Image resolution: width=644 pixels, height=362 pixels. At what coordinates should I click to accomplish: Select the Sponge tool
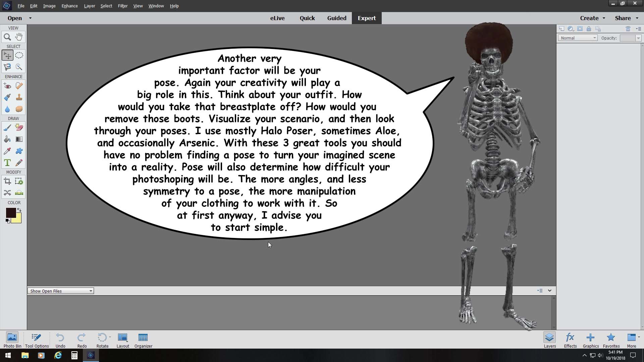(19, 109)
